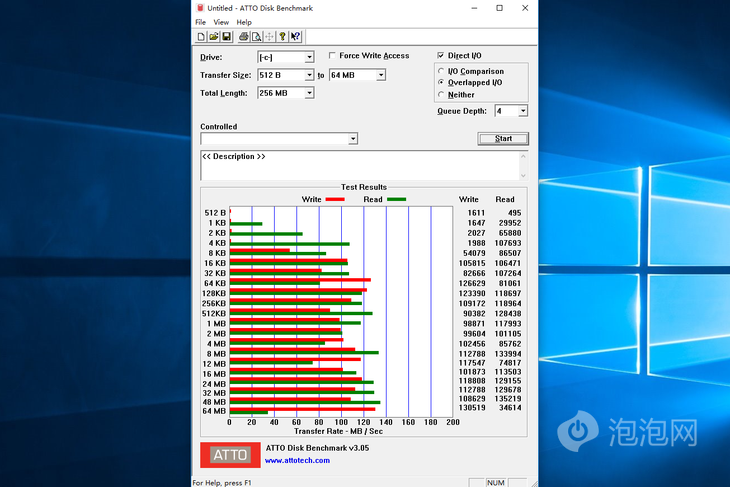Image resolution: width=730 pixels, height=487 pixels.
Task: Open the File menu
Action: pyautogui.click(x=201, y=22)
